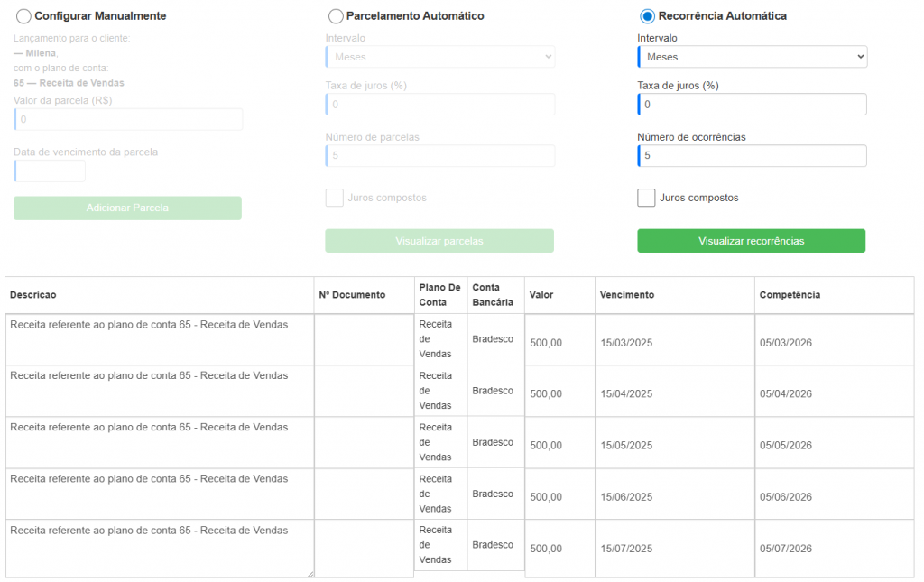The image size is (924, 582).
Task: Choose the Parcelamento Automático option
Action: tap(336, 16)
